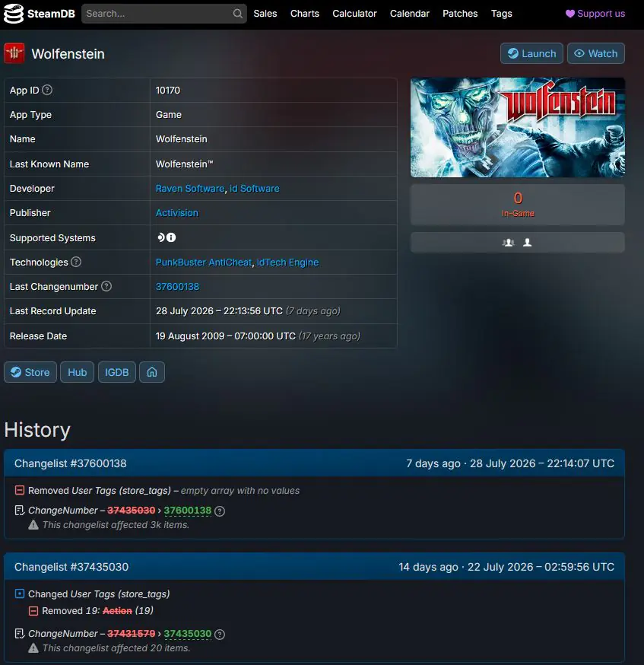
Task: Click the Launch button
Action: click(x=531, y=53)
